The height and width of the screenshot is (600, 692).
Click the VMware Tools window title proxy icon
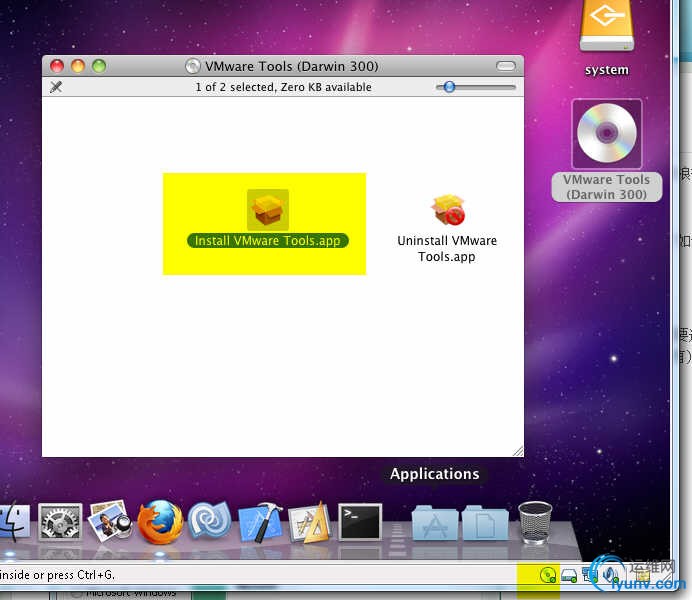click(x=192, y=66)
